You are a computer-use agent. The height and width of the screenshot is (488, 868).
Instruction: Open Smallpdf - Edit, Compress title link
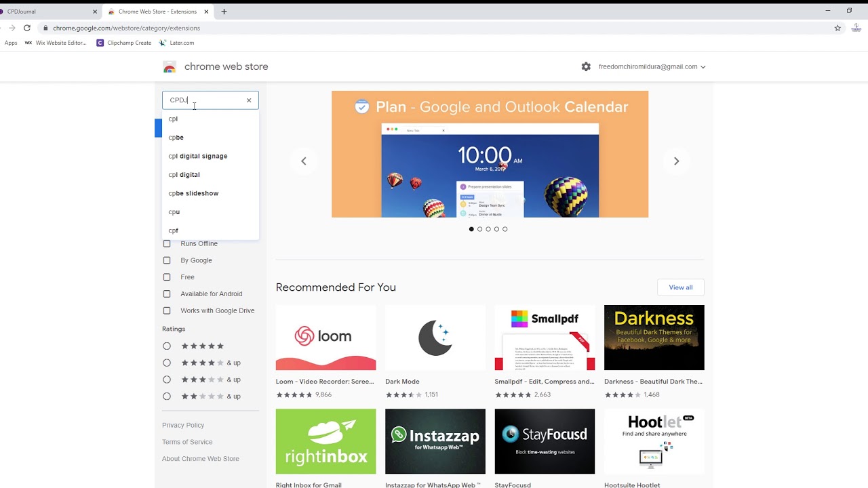[545, 382]
